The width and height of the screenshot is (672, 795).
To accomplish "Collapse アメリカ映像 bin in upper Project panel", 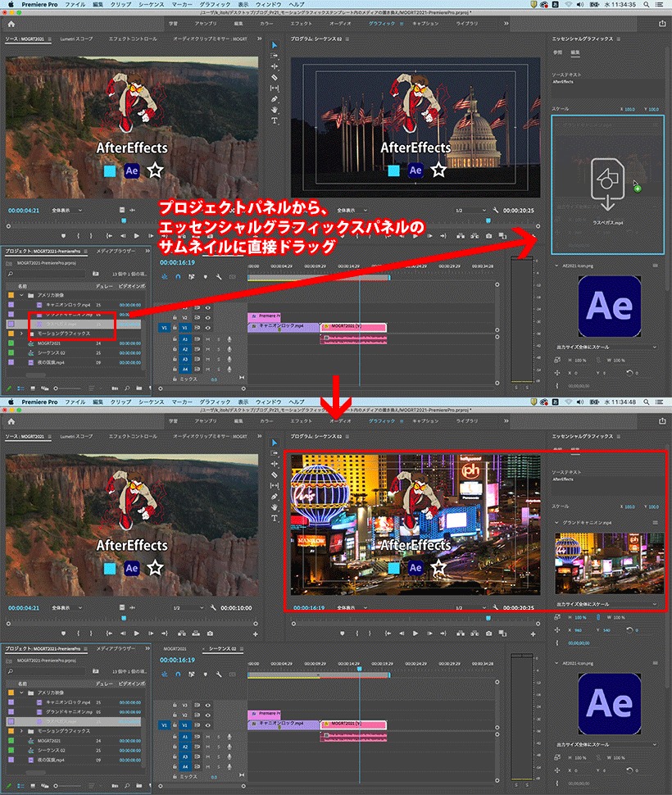I will pyautogui.click(x=21, y=294).
